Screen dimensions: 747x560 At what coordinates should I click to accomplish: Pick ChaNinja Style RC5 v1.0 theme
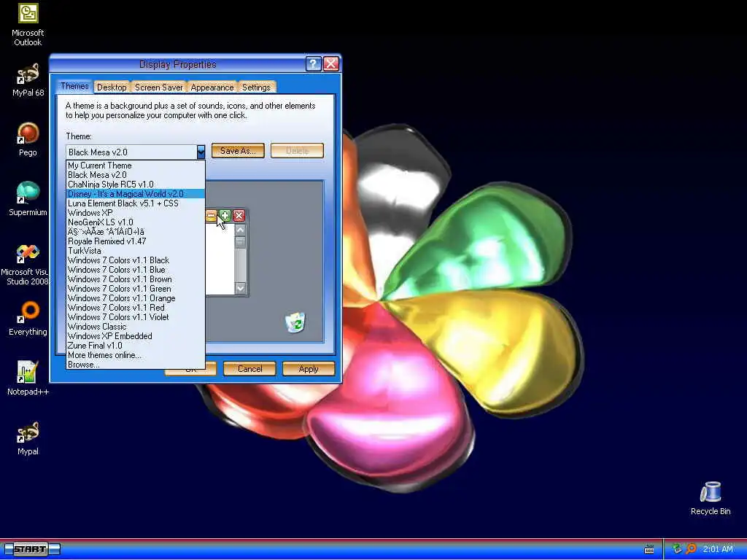pyautogui.click(x=135, y=184)
